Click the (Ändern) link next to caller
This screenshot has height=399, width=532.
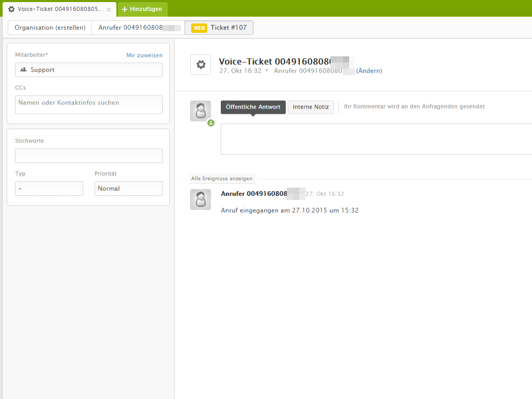coord(369,71)
